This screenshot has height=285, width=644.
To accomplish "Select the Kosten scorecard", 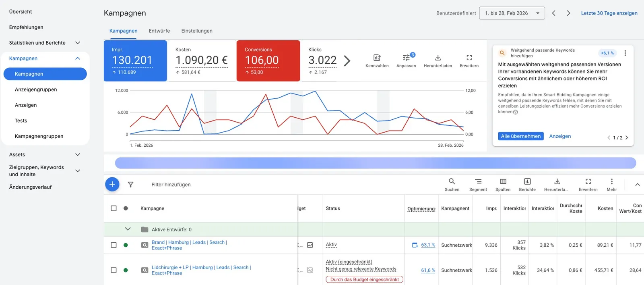I will pos(202,61).
